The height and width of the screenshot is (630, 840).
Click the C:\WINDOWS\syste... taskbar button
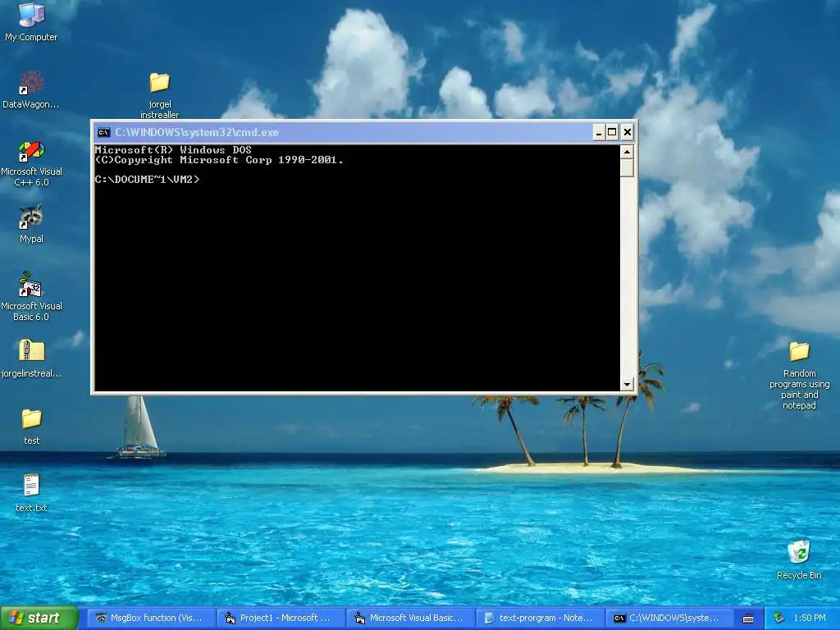point(669,619)
